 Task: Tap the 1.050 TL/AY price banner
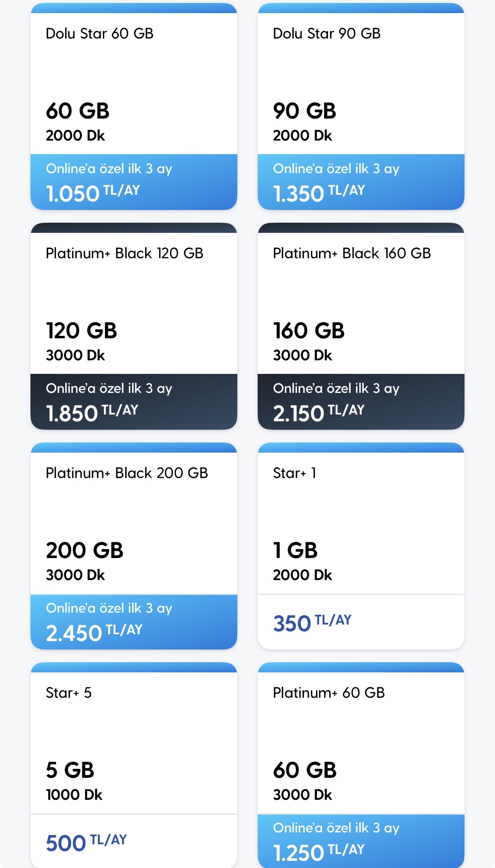tap(134, 182)
